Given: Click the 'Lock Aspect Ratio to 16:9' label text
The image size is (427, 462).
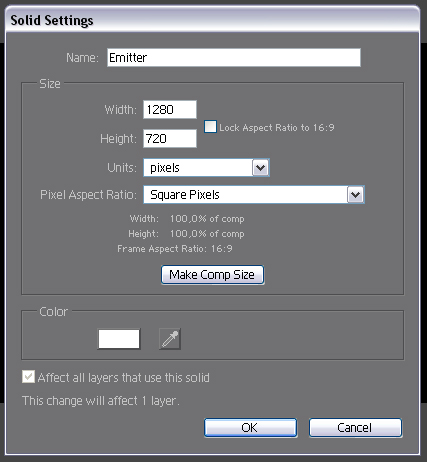Looking at the screenshot, I should coord(277,128).
